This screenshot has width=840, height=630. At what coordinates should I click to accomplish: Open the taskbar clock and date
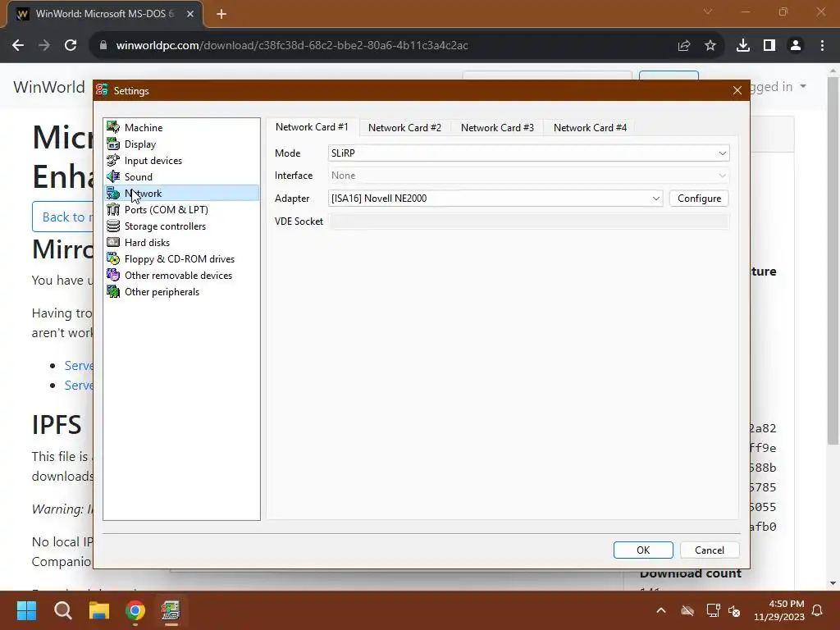pyautogui.click(x=779, y=610)
